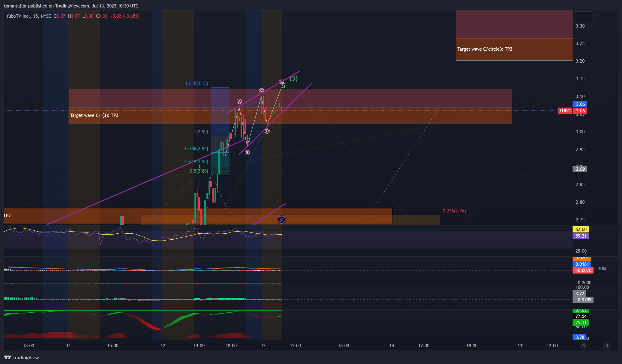Click the fuboTV Inc., 15, NYSE chart title
Screen dimensions: 622x364
tap(29, 16)
